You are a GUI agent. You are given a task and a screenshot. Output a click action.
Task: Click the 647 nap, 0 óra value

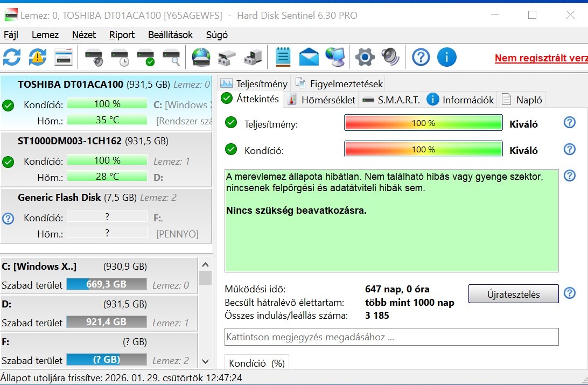397,289
